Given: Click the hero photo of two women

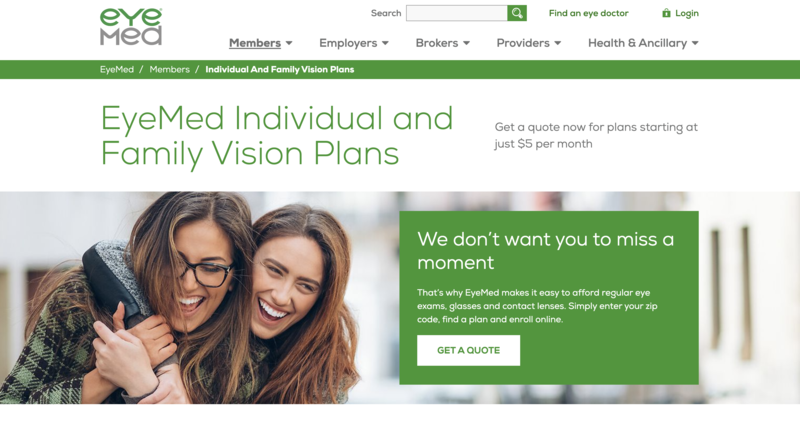Looking at the screenshot, I should coord(199,298).
